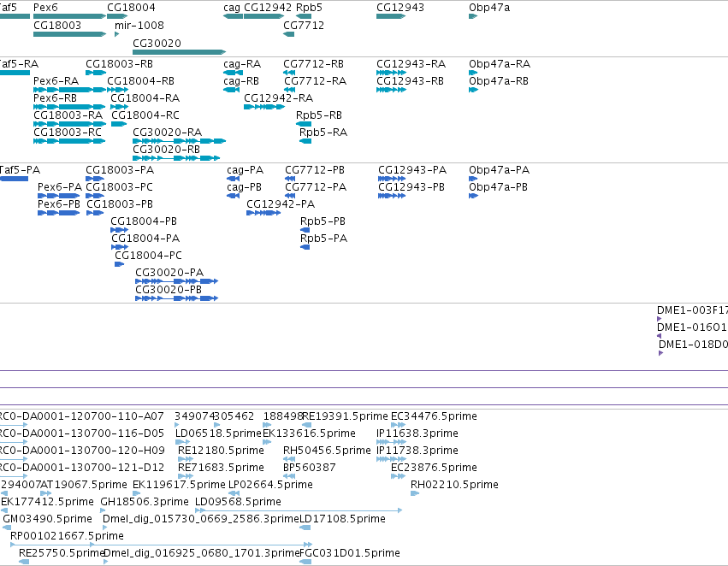Click the CG18004 gene arrow glyph
Image resolution: width=728 pixels, height=566 pixels.
click(117, 16)
